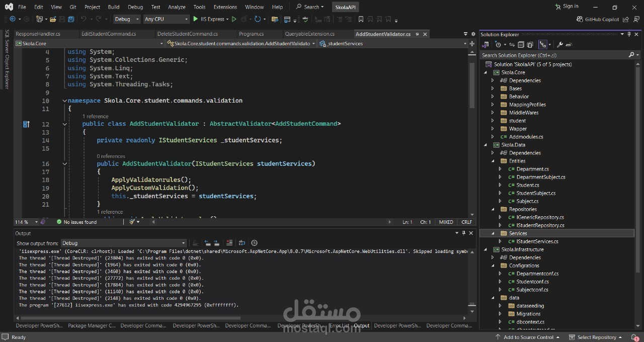Viewport: 644px width, 342px height.
Task: Click Sync with Active Document arrows icon
Action: click(x=512, y=44)
